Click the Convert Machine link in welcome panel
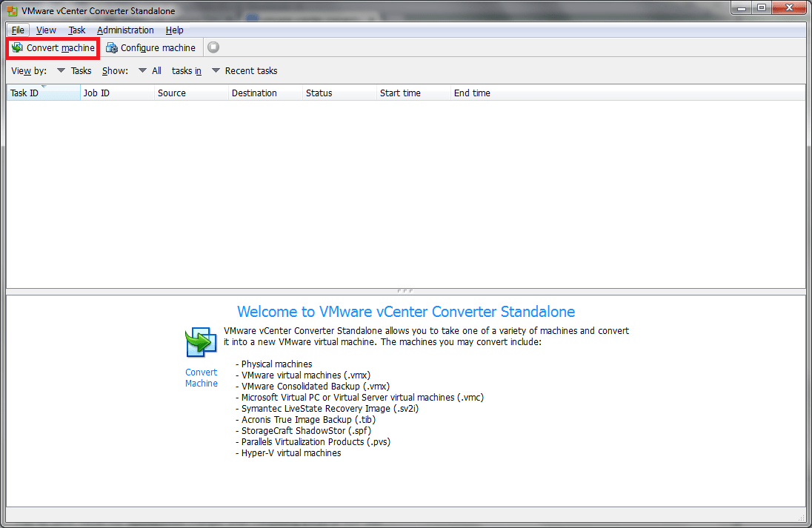Screen dimensions: 812x528 point(201,378)
